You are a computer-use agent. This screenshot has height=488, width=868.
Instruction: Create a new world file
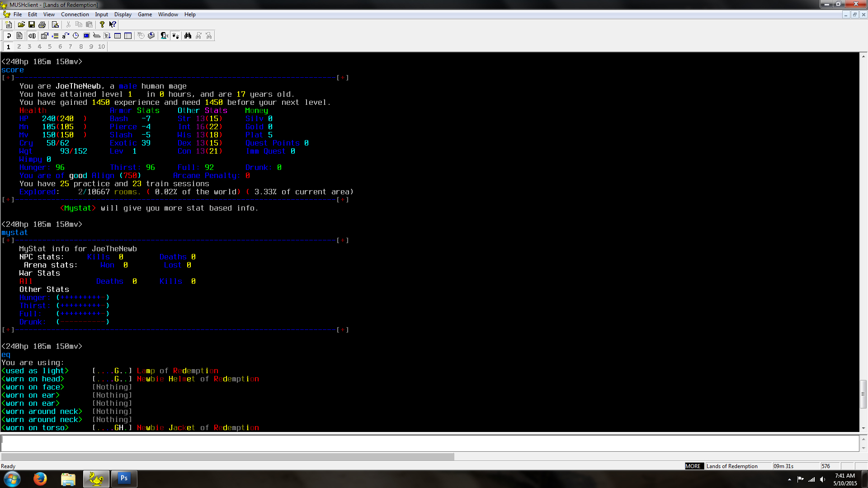pos(9,24)
